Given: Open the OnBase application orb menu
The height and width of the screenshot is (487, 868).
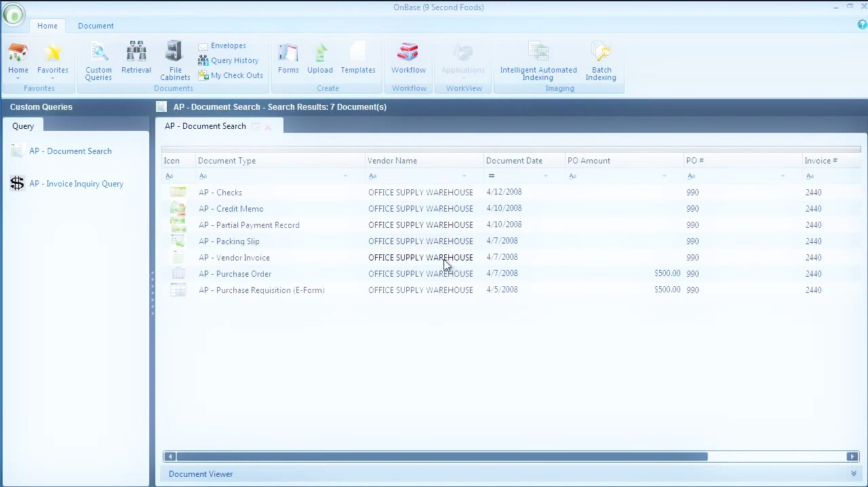Looking at the screenshot, I should point(13,14).
